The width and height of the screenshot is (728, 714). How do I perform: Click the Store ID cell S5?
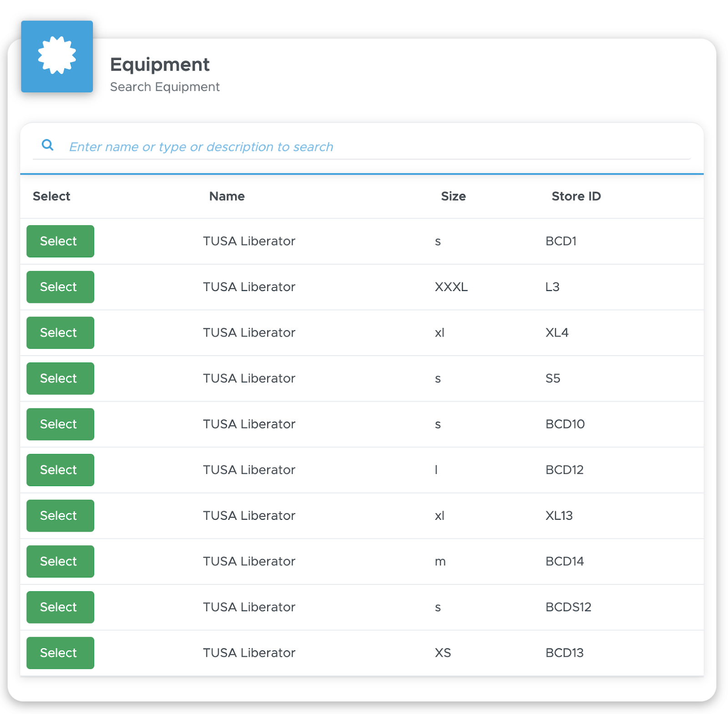click(553, 378)
